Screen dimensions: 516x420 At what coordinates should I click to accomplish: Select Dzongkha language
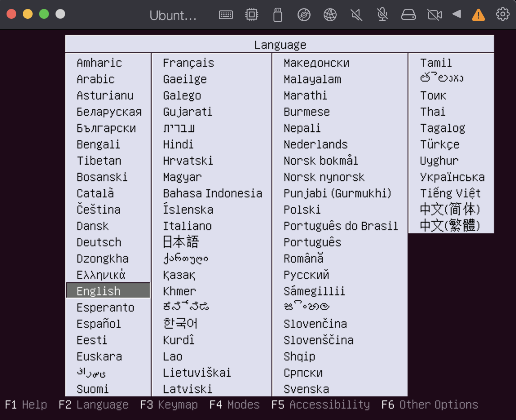tap(103, 259)
